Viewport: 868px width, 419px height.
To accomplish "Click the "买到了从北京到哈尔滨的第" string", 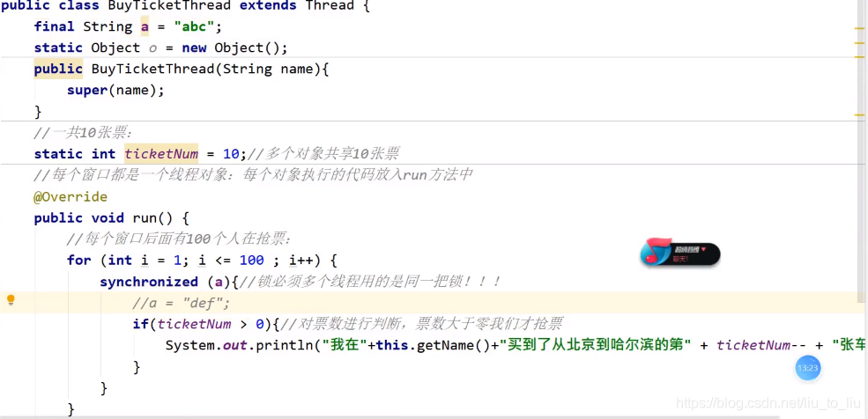I will pyautogui.click(x=596, y=345).
